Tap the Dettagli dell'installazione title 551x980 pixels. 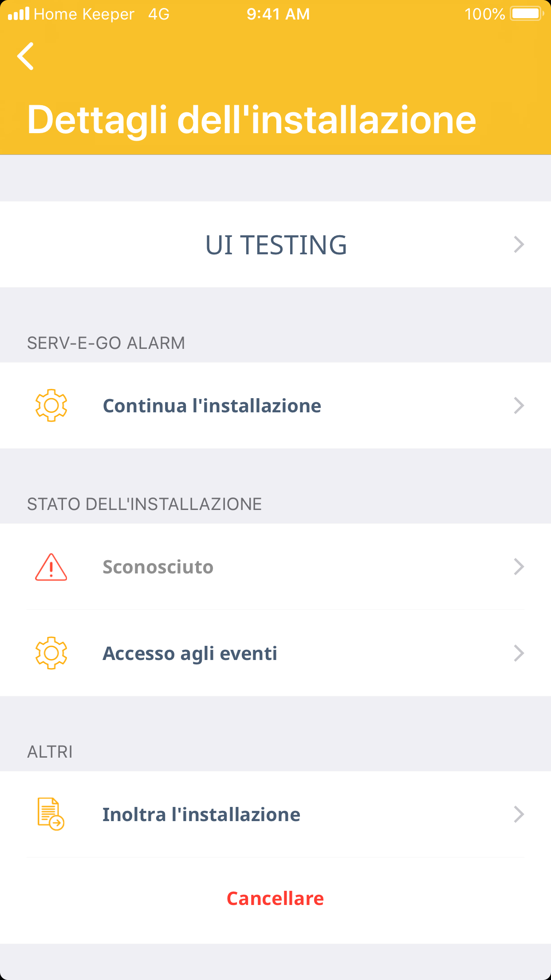252,119
